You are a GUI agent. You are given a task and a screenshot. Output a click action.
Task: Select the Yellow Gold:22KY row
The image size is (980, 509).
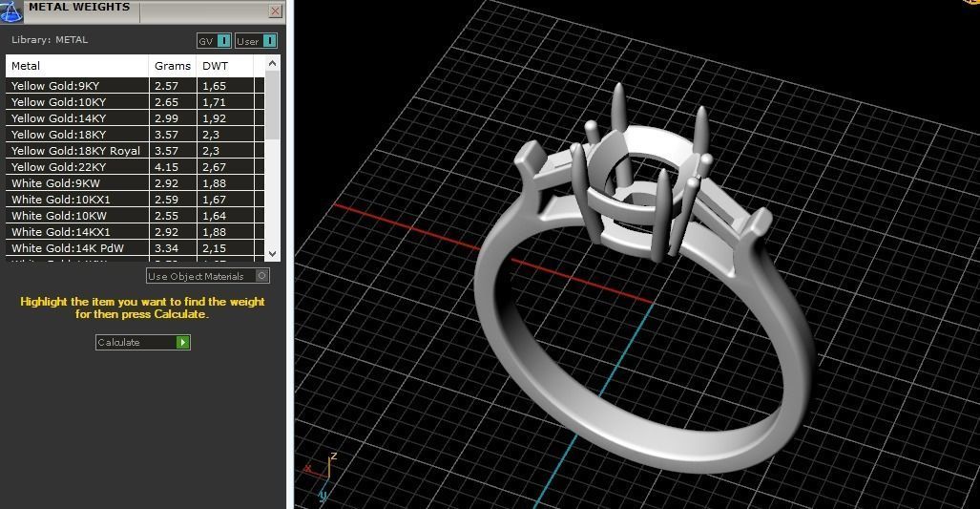click(x=135, y=167)
